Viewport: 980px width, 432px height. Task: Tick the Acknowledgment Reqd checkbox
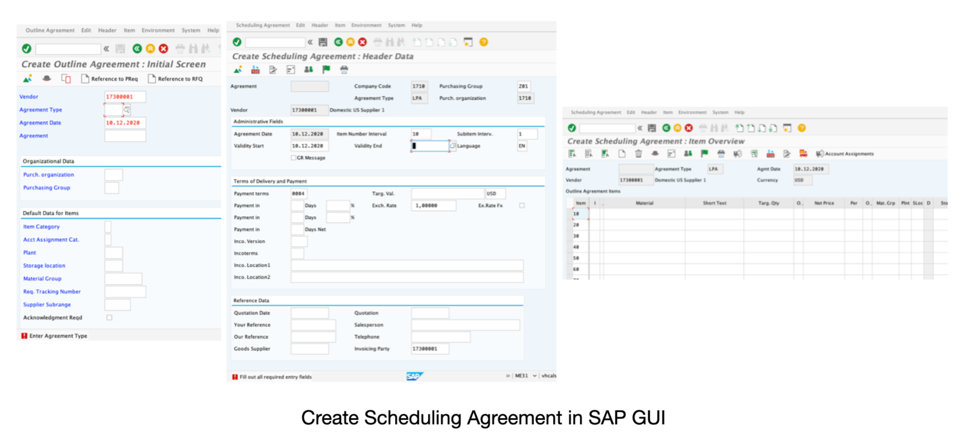110,317
